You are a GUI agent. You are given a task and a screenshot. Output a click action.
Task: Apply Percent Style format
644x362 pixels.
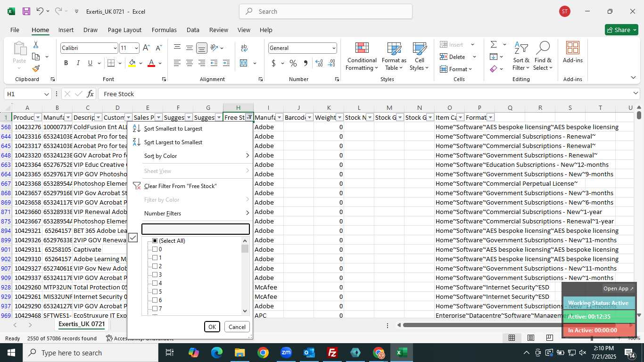293,63
